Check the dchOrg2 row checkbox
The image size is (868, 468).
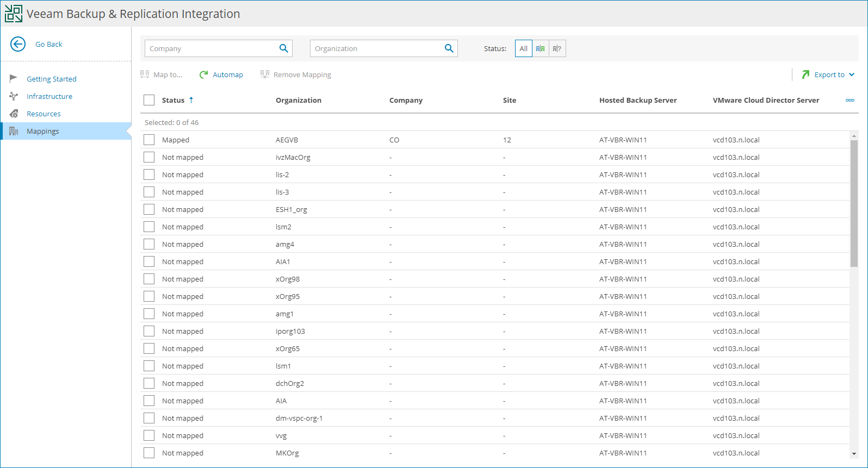tap(149, 383)
